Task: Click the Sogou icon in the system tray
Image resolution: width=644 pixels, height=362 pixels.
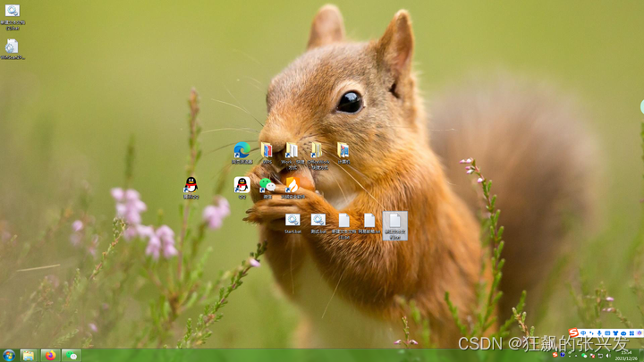Action: [555, 355]
